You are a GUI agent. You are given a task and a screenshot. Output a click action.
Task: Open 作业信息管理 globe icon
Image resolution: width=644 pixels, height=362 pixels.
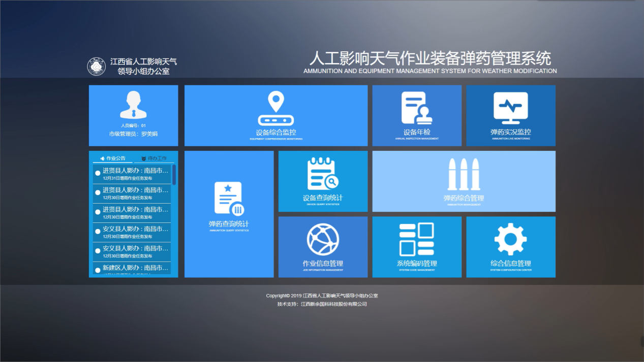[322, 239]
